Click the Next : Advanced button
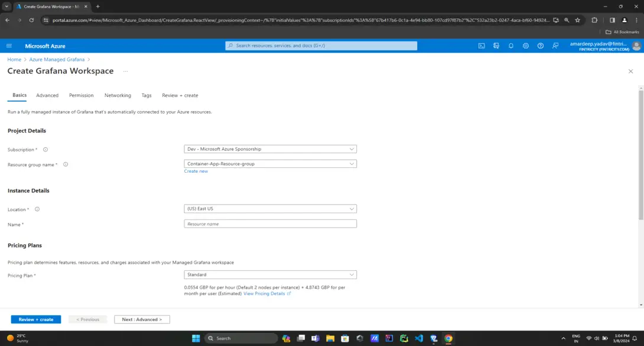The width and height of the screenshot is (644, 346). [x=142, y=319]
